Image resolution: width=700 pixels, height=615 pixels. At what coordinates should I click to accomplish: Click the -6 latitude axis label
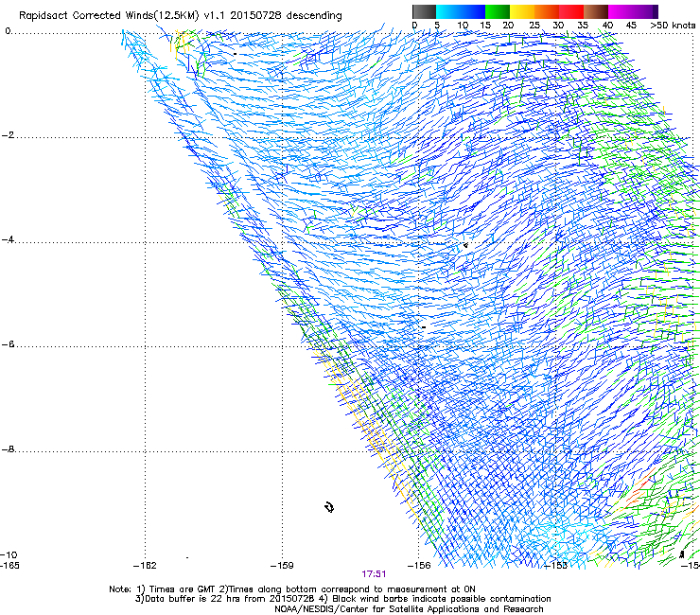point(8,344)
